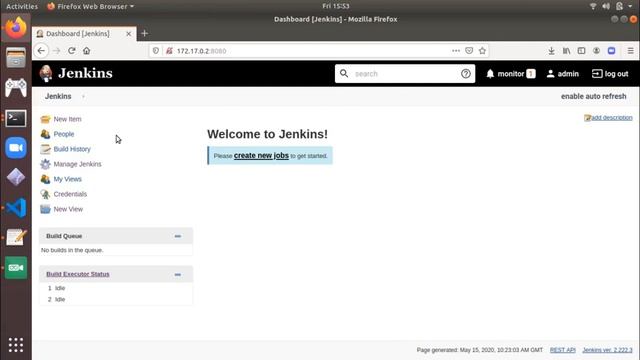640x360 pixels.
Task: Click the create new jobs link
Action: point(261,156)
